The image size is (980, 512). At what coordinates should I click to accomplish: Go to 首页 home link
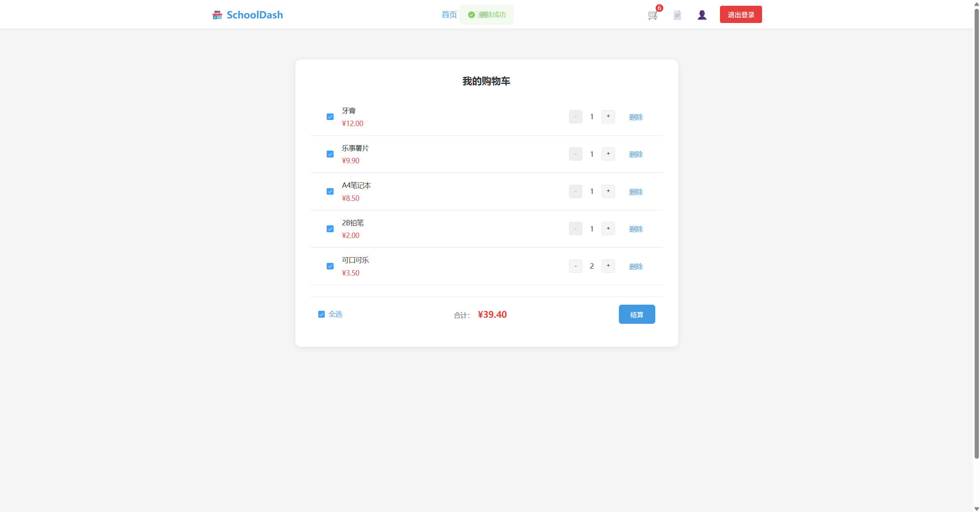(x=449, y=15)
